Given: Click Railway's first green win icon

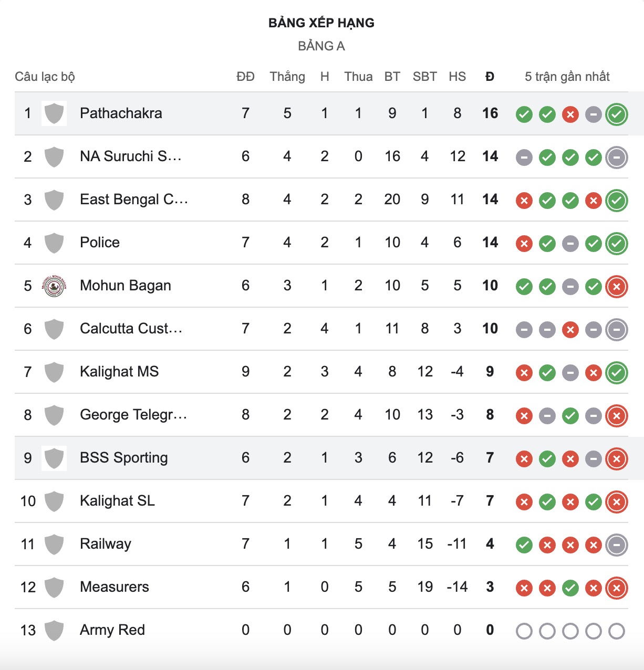Looking at the screenshot, I should coord(524,545).
